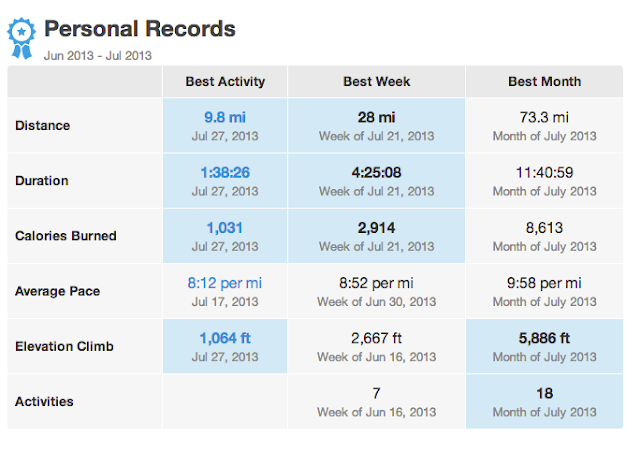
Task: Click the 28 mi best week distance
Action: pyautogui.click(x=377, y=117)
